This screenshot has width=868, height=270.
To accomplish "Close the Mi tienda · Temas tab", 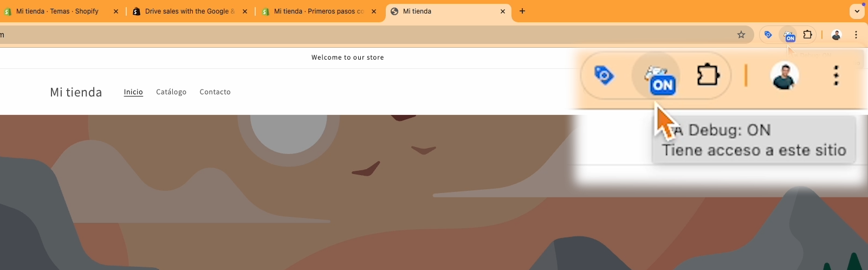I will [116, 11].
